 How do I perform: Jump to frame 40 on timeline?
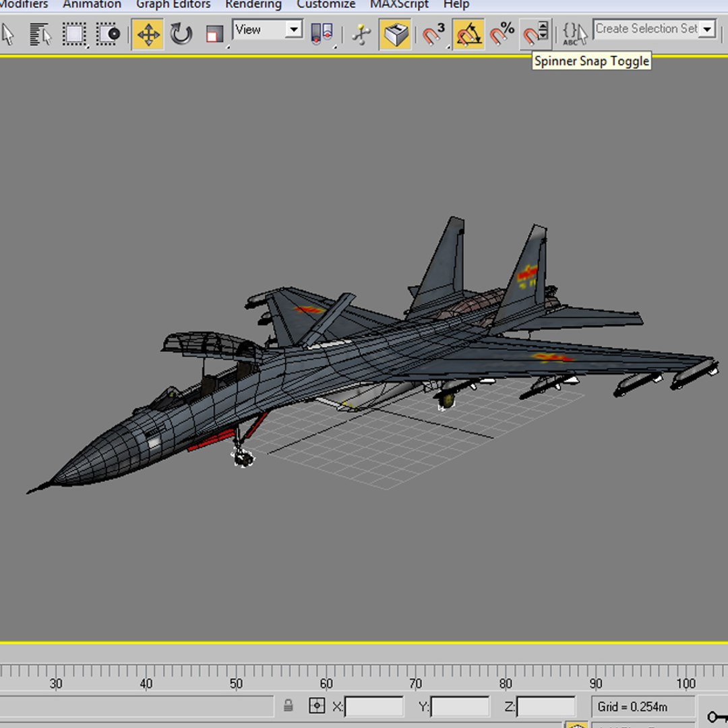pyautogui.click(x=146, y=684)
